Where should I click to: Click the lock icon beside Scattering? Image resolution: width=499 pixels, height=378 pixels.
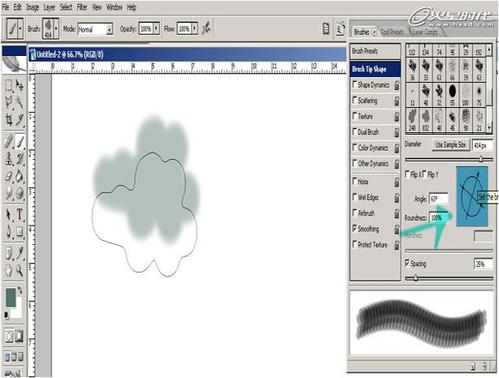pos(397,101)
